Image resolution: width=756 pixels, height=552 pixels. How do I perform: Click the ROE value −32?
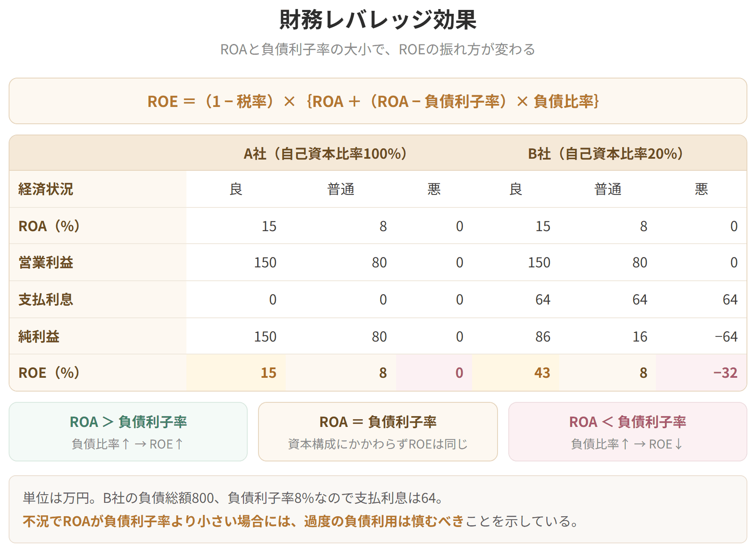pos(725,373)
